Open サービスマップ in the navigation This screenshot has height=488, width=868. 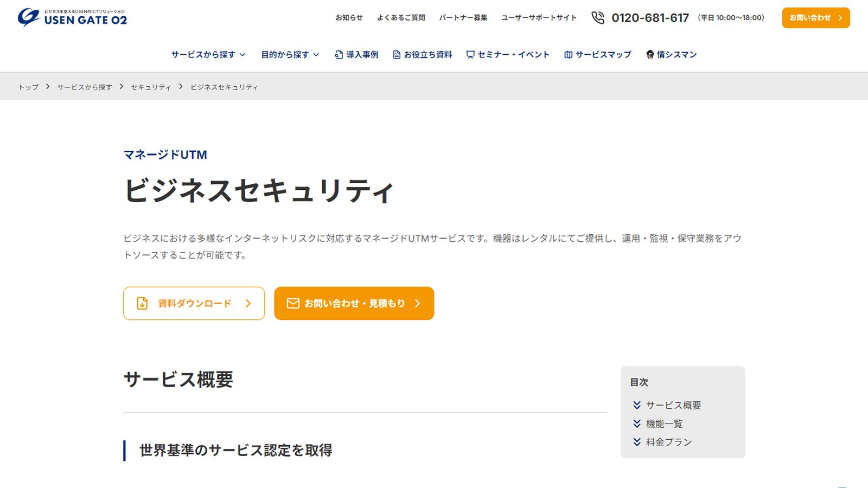598,55
